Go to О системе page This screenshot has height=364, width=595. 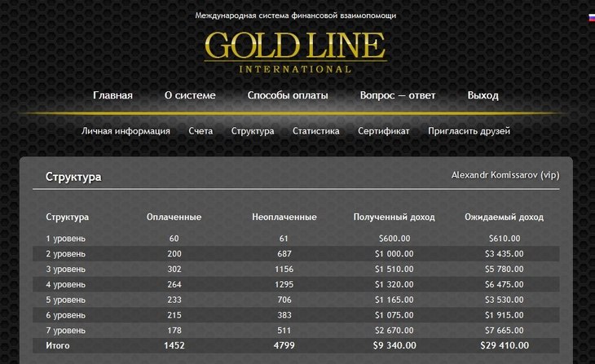(190, 95)
